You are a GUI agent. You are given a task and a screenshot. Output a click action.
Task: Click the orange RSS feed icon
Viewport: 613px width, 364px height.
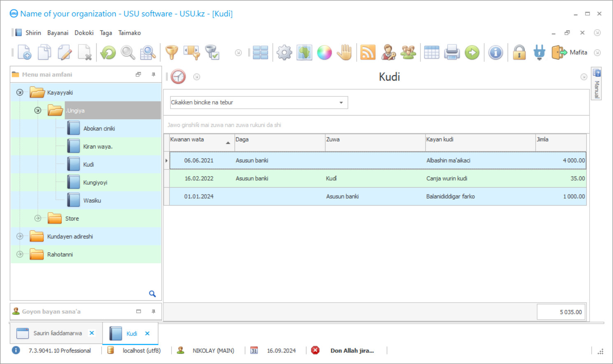(368, 53)
